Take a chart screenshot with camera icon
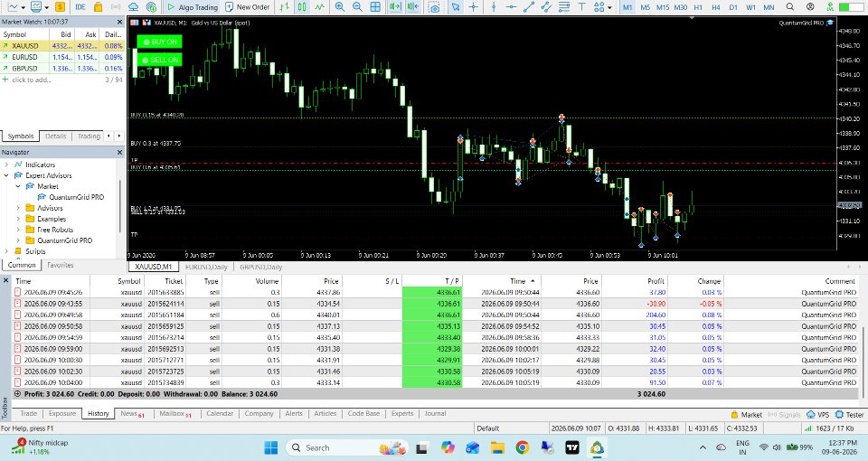 pos(435,7)
